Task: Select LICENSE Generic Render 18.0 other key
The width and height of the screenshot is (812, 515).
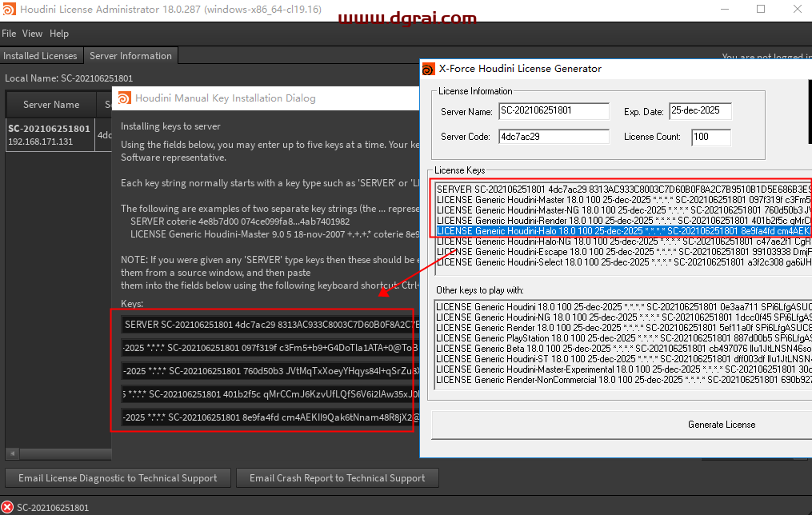Action: (623, 328)
